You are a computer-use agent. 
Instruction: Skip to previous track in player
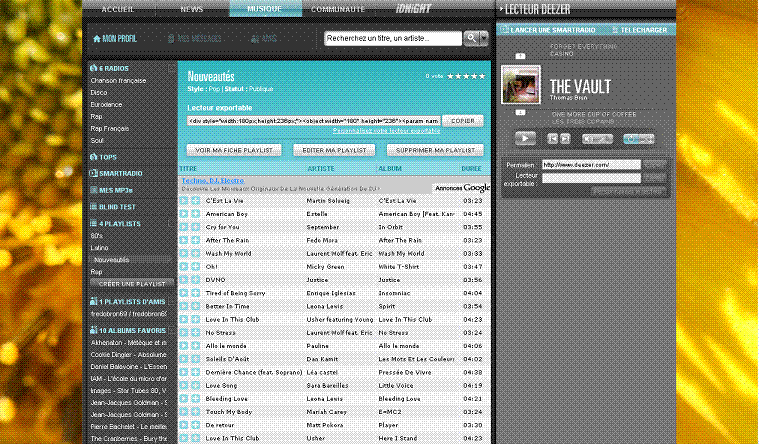(552, 139)
